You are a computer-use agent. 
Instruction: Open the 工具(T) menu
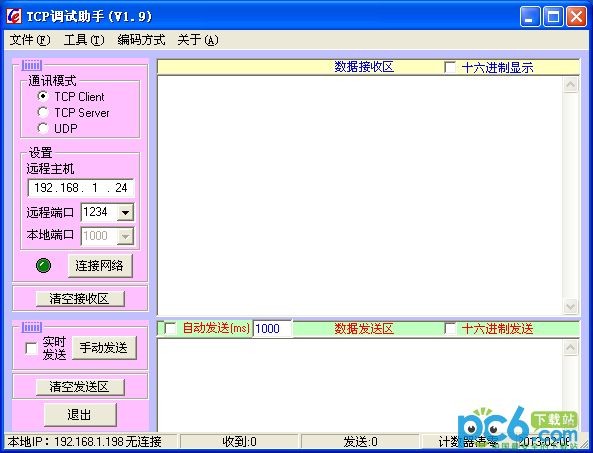[84, 40]
